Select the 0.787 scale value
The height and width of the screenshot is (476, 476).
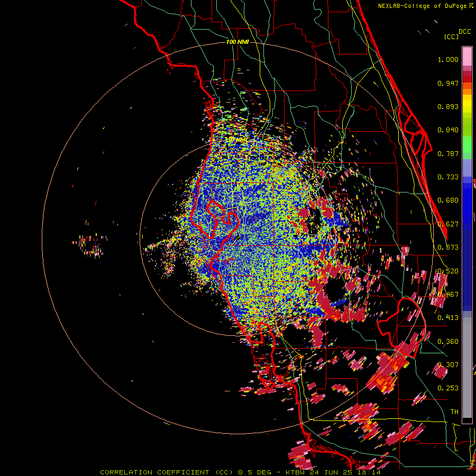coord(448,153)
